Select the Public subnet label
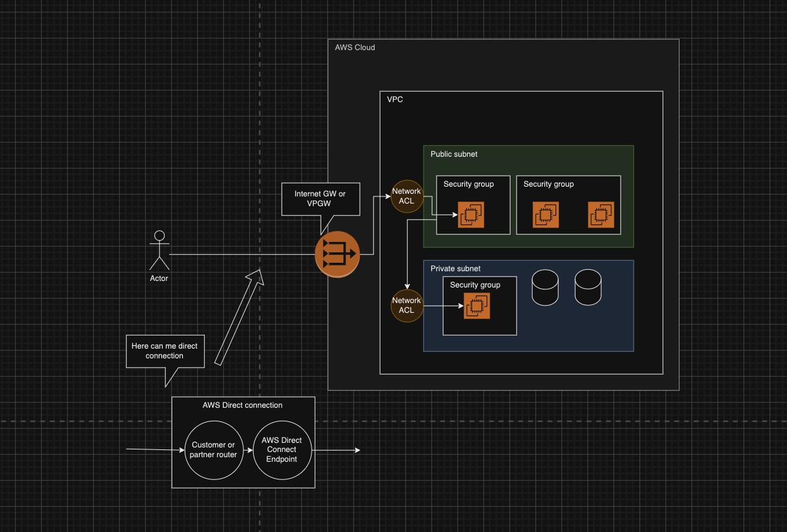 coord(454,154)
